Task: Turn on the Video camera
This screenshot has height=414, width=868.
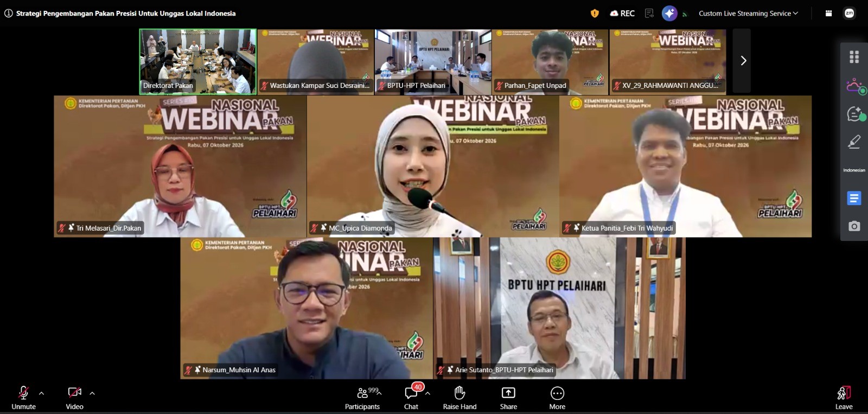Action: point(74,398)
